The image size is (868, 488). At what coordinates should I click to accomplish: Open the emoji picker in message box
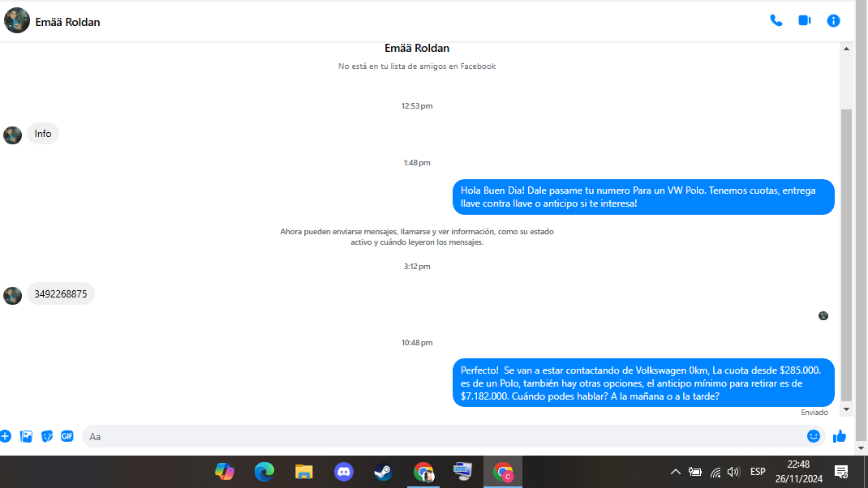[x=813, y=436]
